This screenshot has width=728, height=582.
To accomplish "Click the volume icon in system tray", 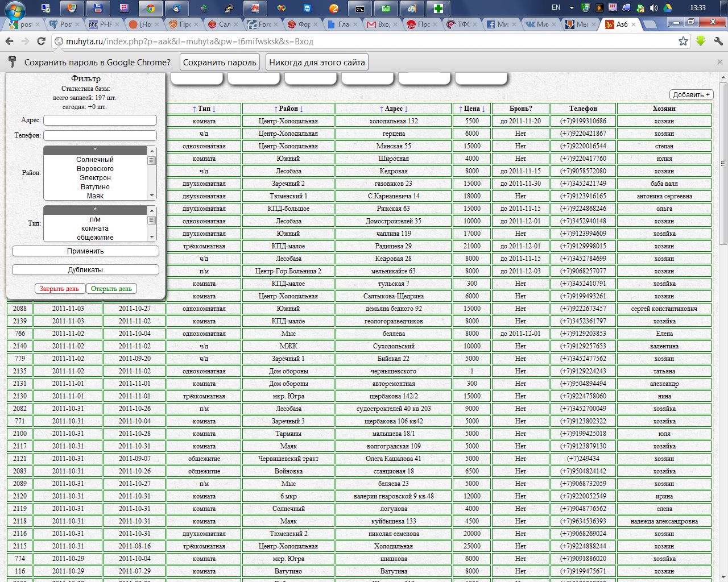I will (x=653, y=8).
